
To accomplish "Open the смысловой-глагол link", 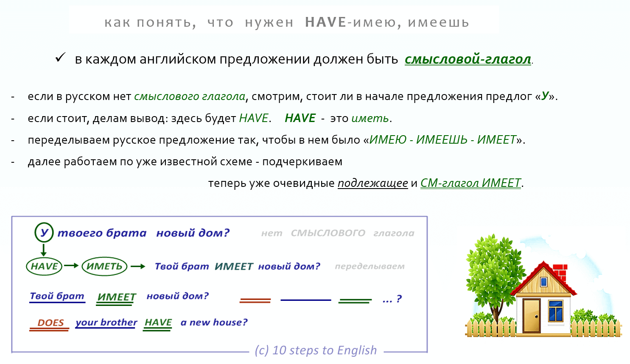I will pos(467,60).
